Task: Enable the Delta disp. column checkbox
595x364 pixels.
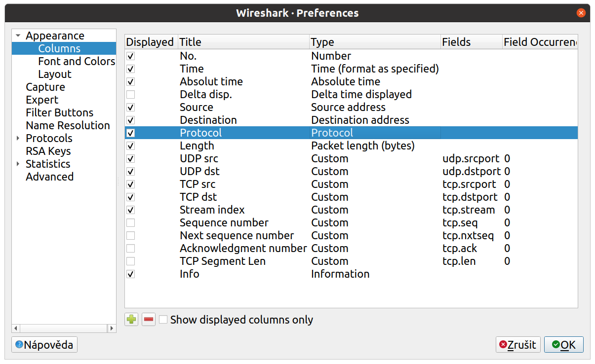Action: tap(131, 94)
